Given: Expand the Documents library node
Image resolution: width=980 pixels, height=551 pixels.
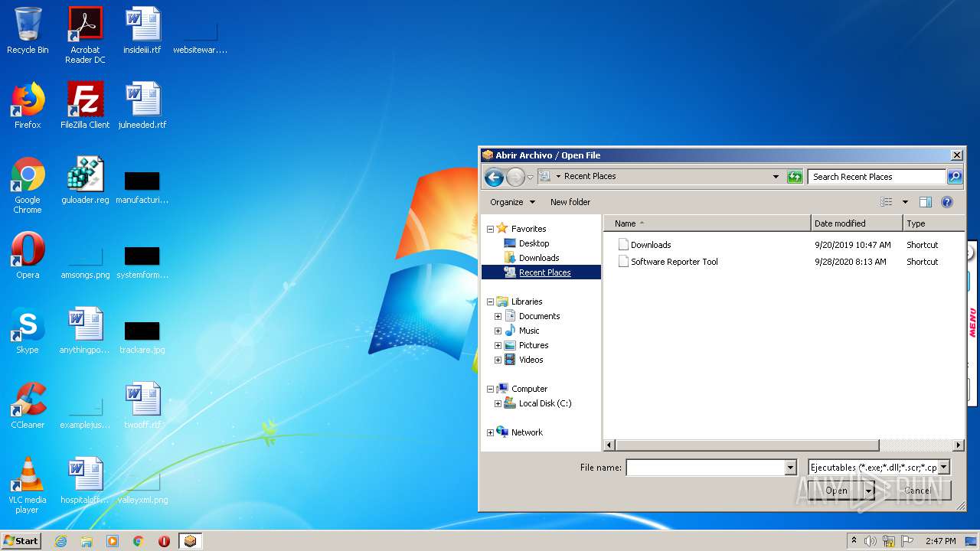Looking at the screenshot, I should (x=498, y=316).
